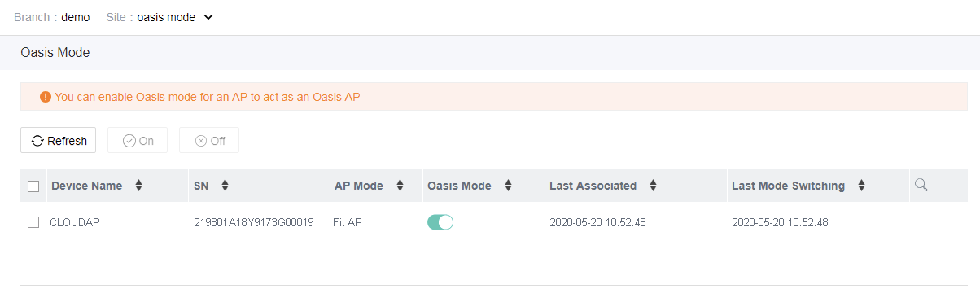Sort Last Mode Switching column arrows
This screenshot has height=302, width=980.
tap(861, 186)
